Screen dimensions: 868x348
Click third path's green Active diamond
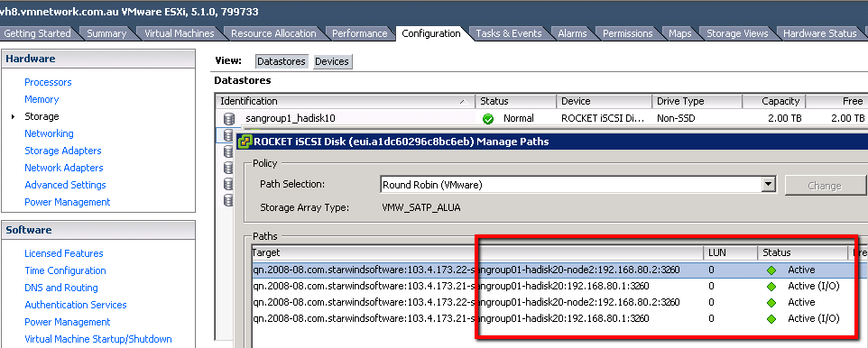[x=771, y=303]
